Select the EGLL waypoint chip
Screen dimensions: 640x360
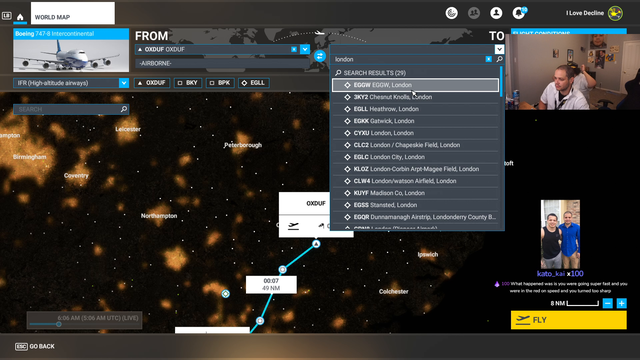click(253, 83)
